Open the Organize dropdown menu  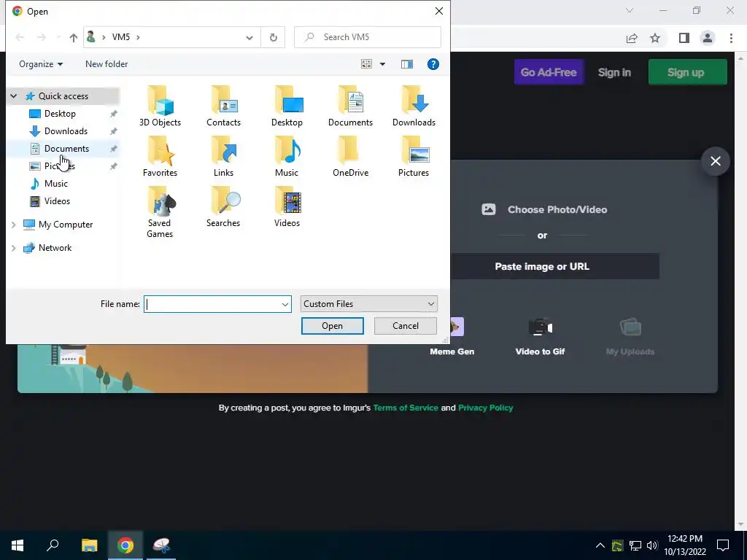coord(41,64)
